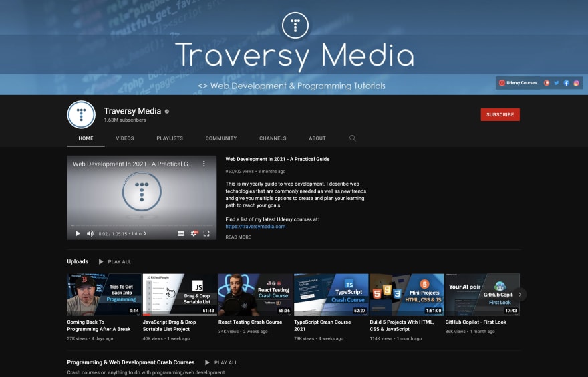
Task: Expand the Intro chapter chevron
Action: [145, 233]
